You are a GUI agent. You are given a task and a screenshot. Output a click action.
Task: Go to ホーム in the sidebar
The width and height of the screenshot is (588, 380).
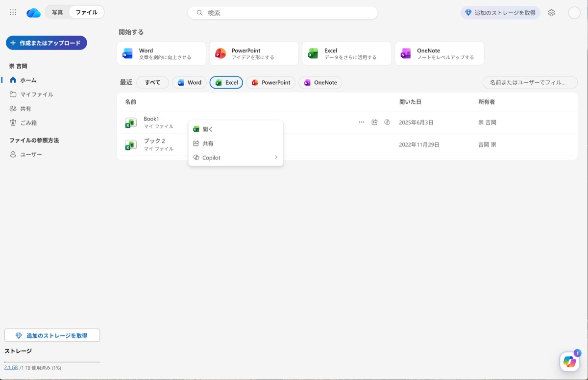pyautogui.click(x=28, y=80)
